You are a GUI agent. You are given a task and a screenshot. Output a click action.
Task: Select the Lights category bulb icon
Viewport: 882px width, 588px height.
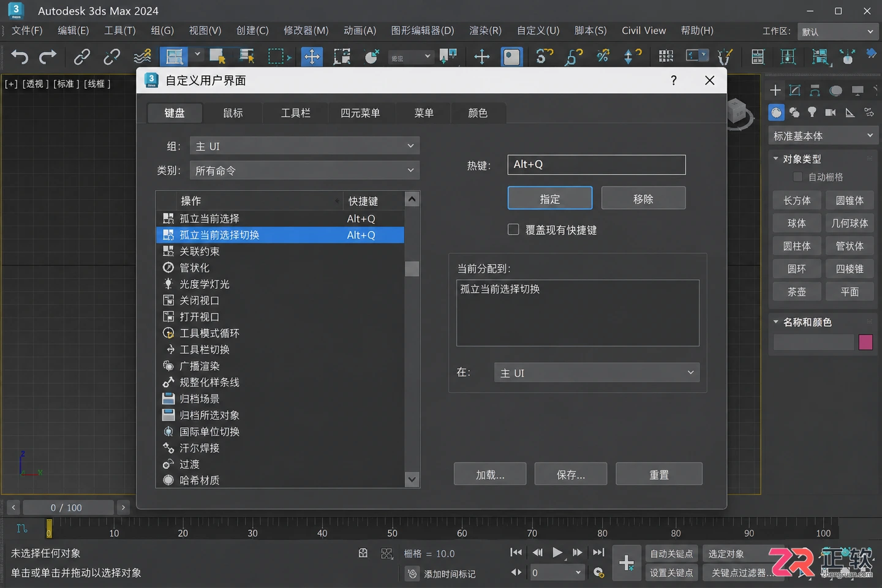812,112
